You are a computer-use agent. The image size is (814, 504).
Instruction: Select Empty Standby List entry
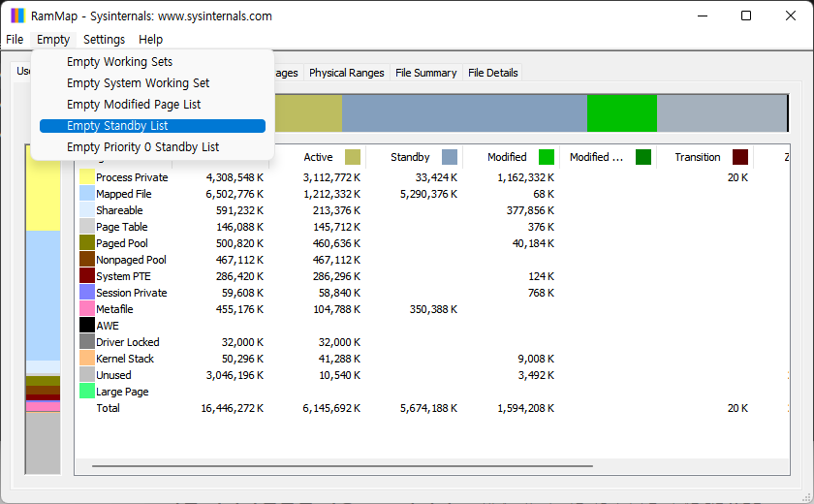click(153, 126)
